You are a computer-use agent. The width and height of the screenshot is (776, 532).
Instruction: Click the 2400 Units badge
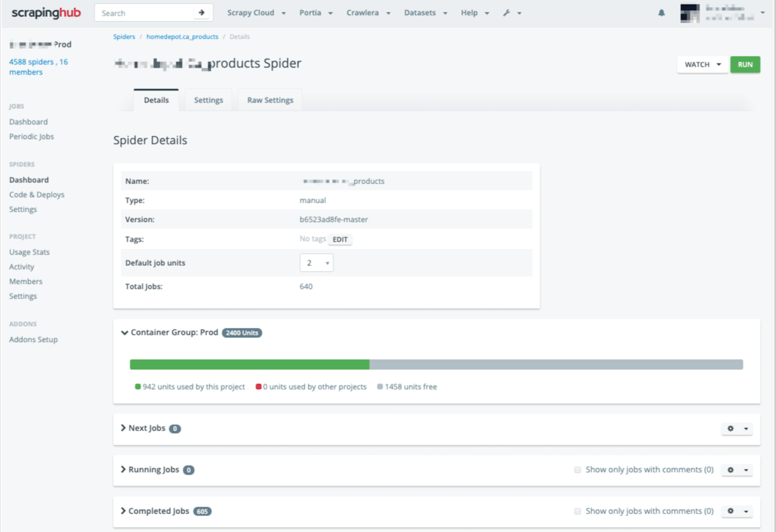click(x=242, y=333)
